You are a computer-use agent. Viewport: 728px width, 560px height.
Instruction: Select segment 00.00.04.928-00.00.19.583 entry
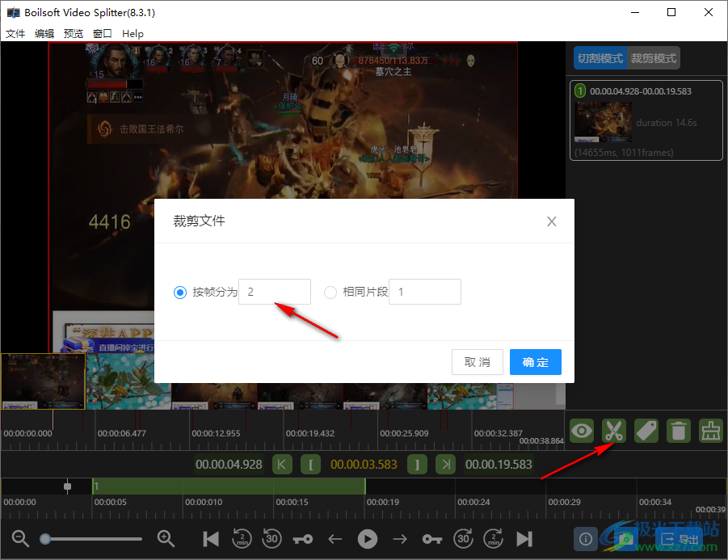point(646,120)
